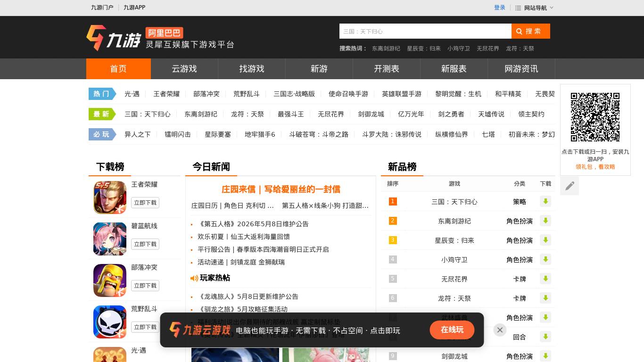Download arrow for 东离剑游纪 row
The height and width of the screenshot is (362, 644).
click(545, 221)
